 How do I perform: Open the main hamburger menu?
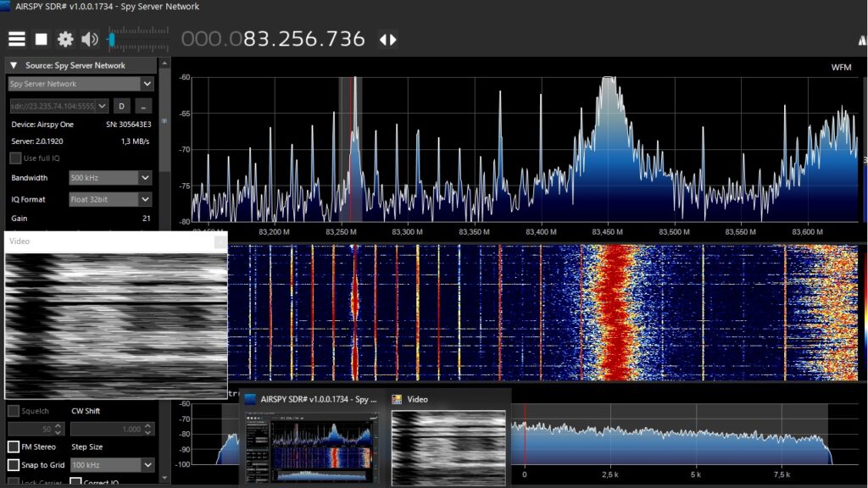[17, 39]
